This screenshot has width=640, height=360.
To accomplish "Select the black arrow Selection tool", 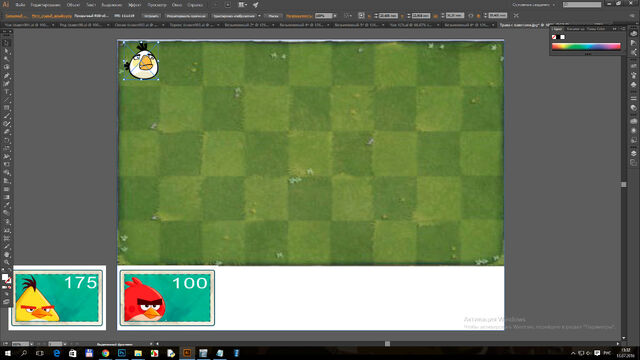I will click(x=7, y=43).
